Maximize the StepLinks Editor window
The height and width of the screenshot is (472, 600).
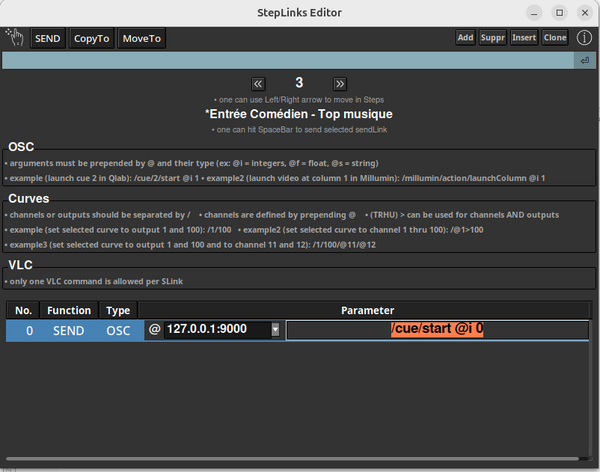click(x=558, y=12)
